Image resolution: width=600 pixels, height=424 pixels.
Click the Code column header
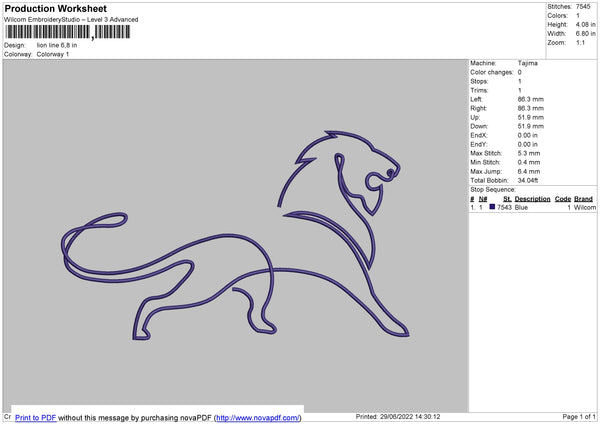click(x=563, y=198)
